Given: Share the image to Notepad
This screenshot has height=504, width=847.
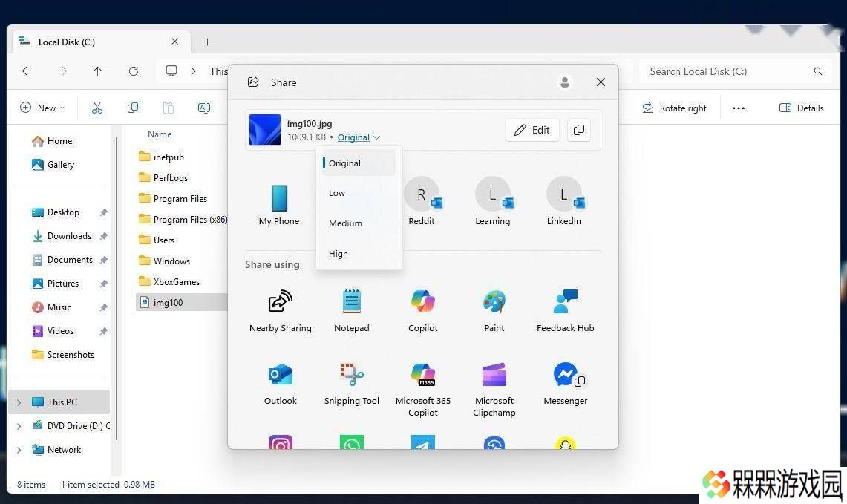Looking at the screenshot, I should pyautogui.click(x=352, y=311).
